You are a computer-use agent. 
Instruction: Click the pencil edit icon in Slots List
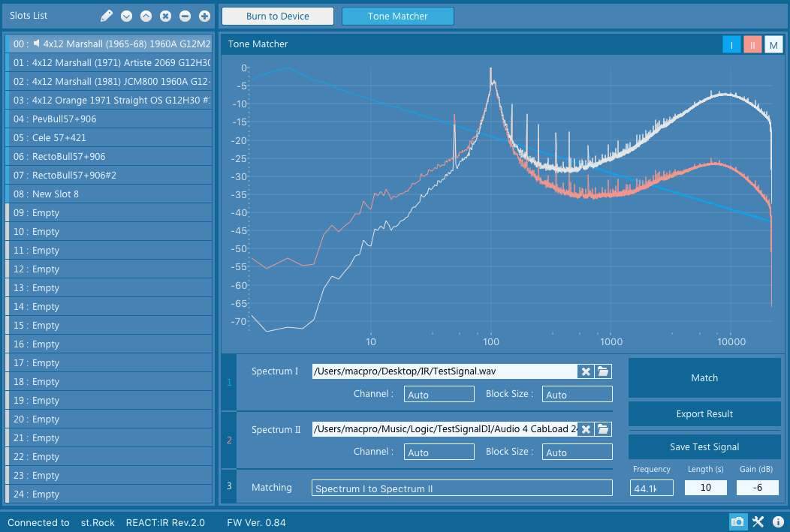tap(107, 16)
